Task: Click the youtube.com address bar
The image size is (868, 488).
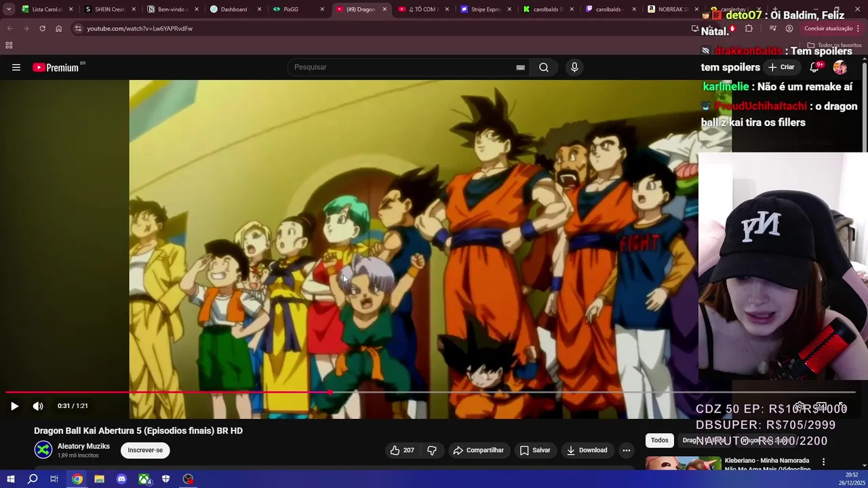Action: click(x=140, y=28)
